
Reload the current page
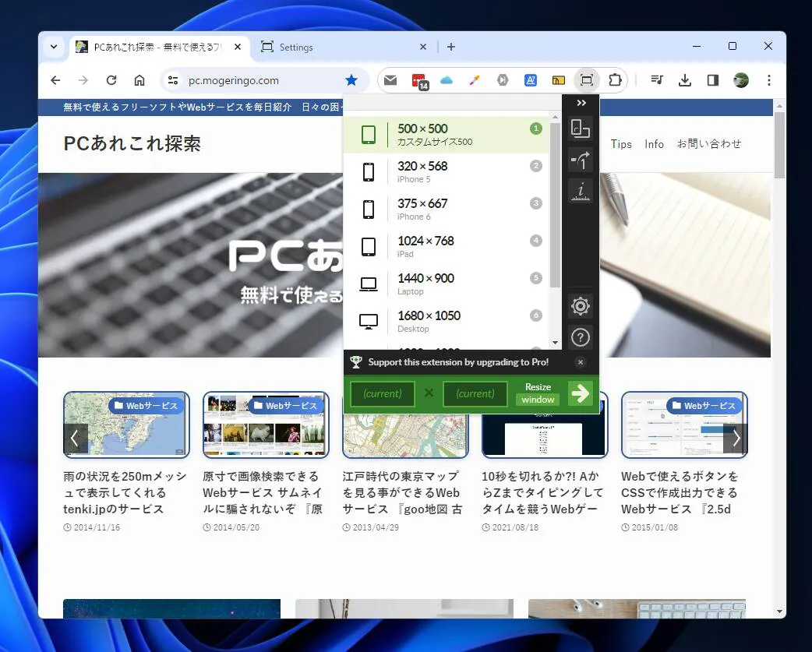coord(111,80)
